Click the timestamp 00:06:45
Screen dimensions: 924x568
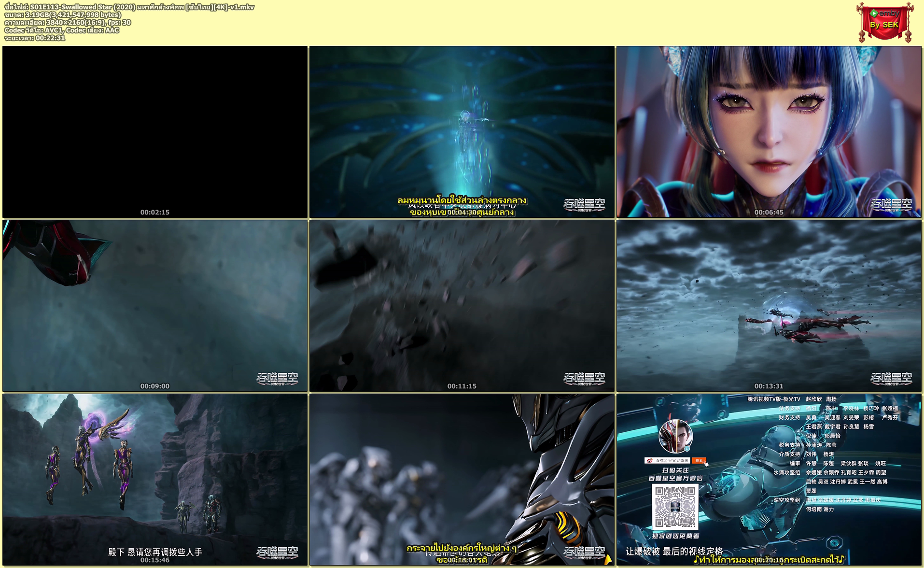pos(769,212)
